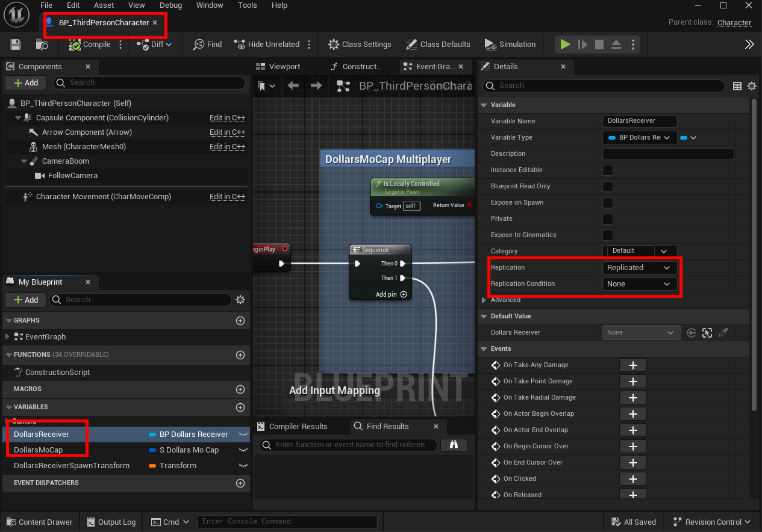Click the Find binoculars search icon
The height and width of the screenshot is (532, 762).
pos(454,445)
